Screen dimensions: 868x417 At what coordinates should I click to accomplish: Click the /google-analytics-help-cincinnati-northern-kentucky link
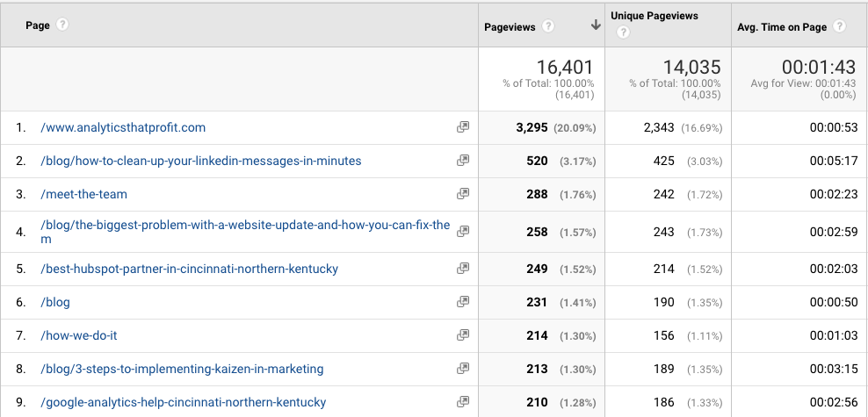184,402
